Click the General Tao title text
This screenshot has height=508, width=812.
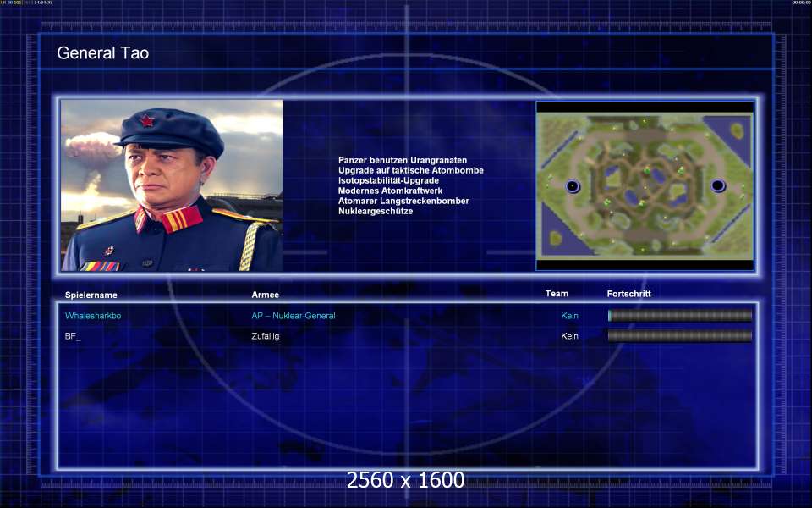pyautogui.click(x=103, y=52)
